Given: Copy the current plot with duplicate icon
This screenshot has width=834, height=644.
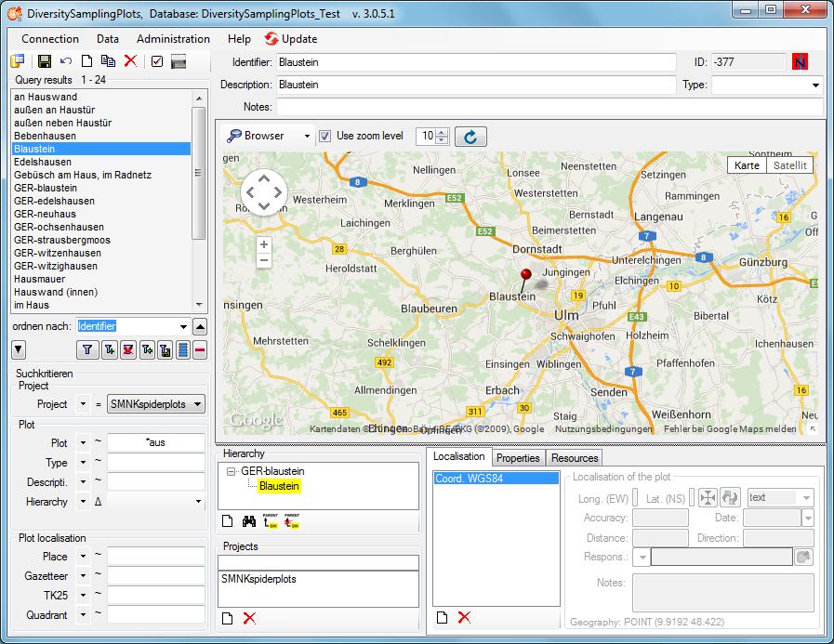Looking at the screenshot, I should point(109,61).
